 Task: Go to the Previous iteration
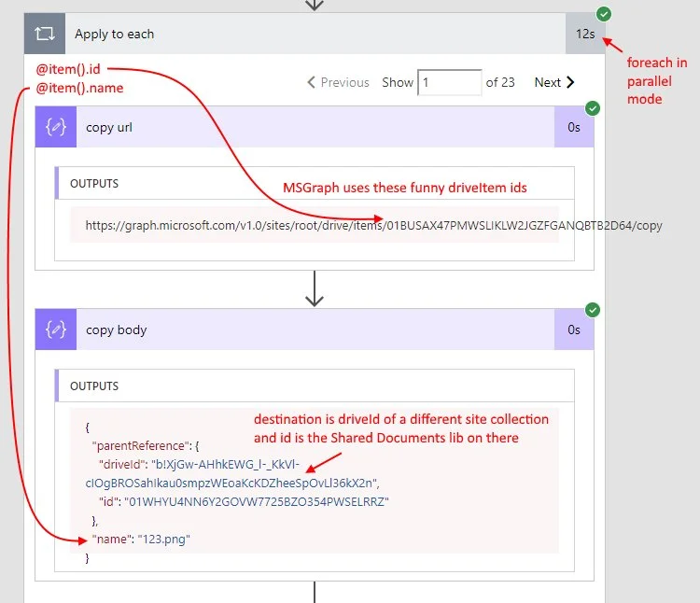339,82
